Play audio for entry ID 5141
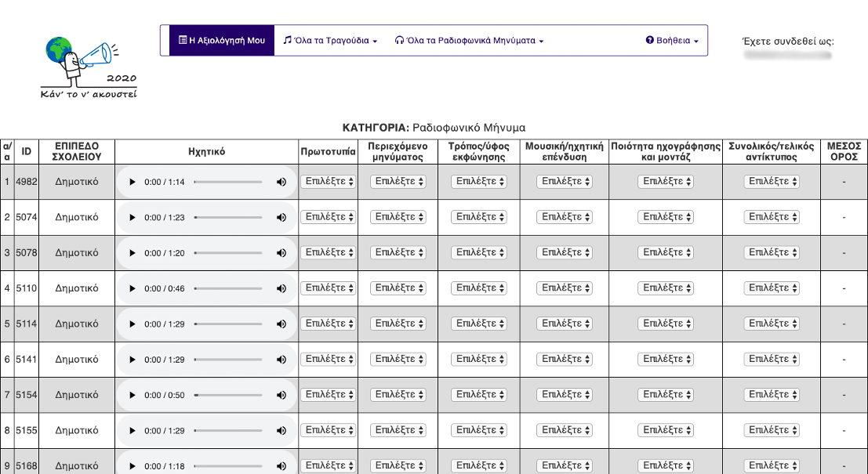This screenshot has height=474, width=868. coord(132,360)
